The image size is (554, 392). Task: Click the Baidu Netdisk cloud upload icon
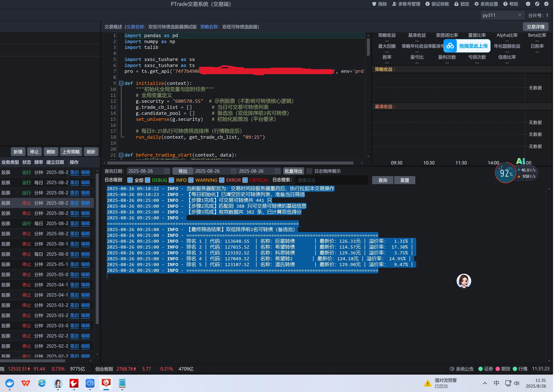coord(450,46)
